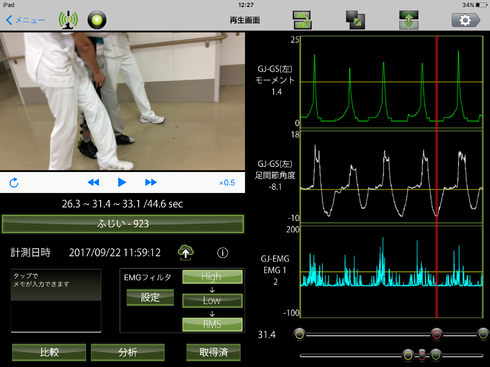This screenshot has width=490, height=367.
Task: Upload measurement to cloud
Action: pyautogui.click(x=186, y=252)
